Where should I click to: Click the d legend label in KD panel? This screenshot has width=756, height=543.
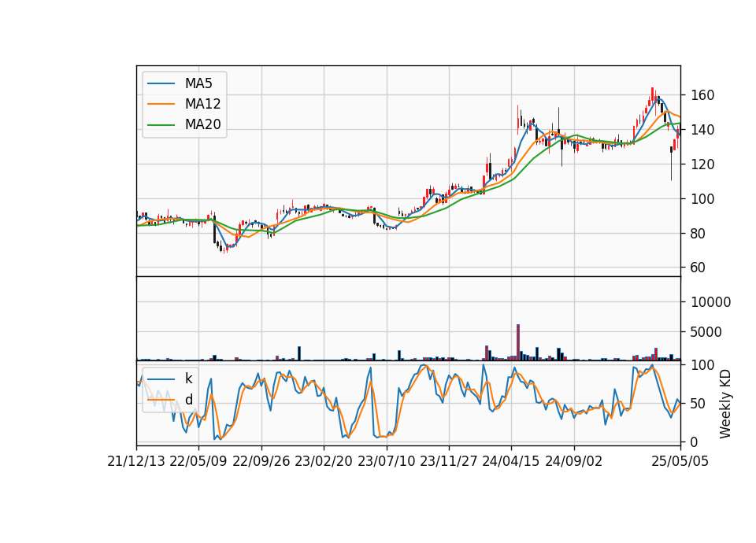pyautogui.click(x=188, y=400)
